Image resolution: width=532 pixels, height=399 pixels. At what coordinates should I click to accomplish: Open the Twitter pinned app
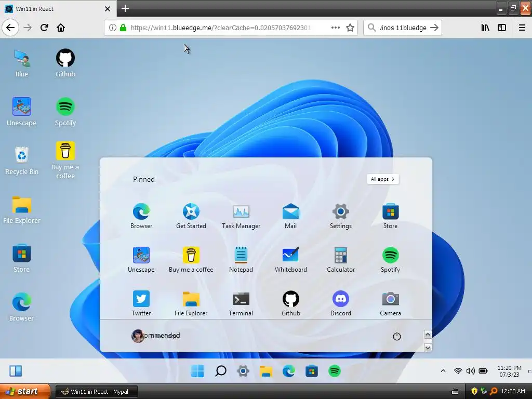click(x=141, y=303)
